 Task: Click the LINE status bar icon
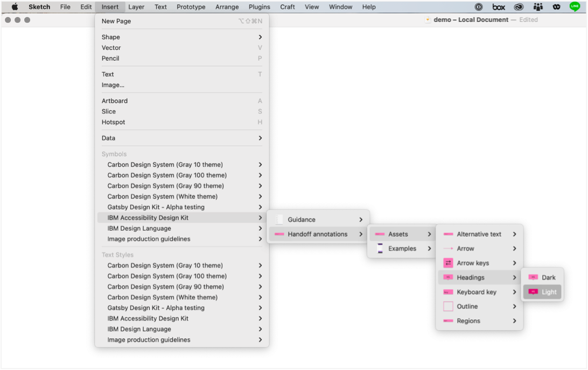575,7
